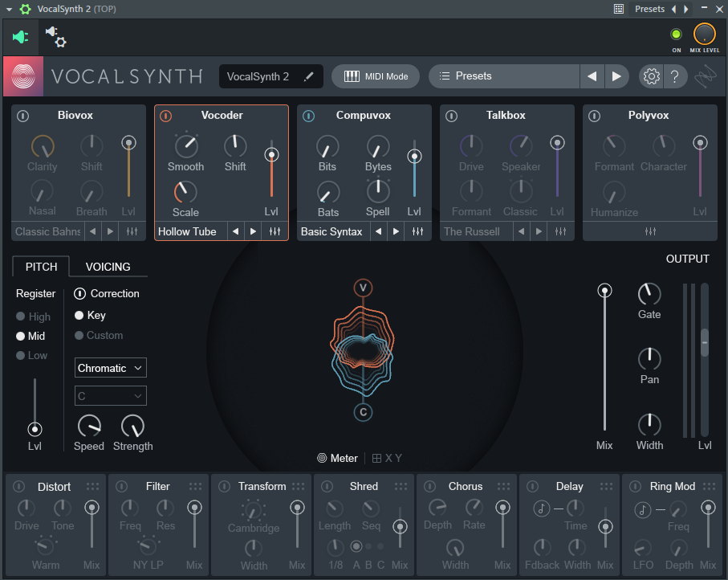728x580 pixels.
Task: Click the Distort module drag handle dots
Action: coord(92,486)
